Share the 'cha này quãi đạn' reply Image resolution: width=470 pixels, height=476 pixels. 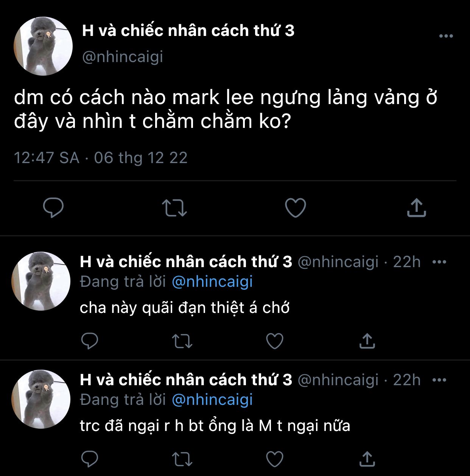point(367,341)
